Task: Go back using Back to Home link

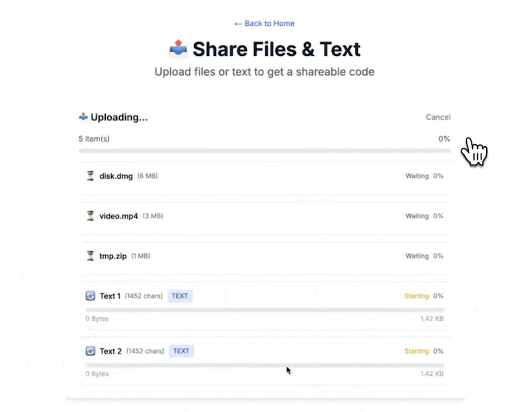Action: click(264, 23)
